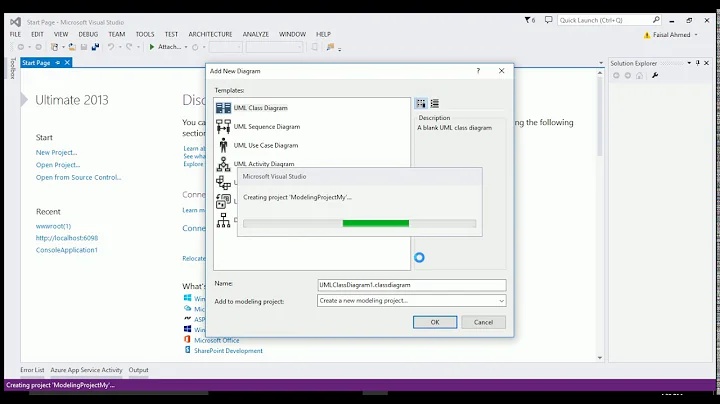Viewport: 720px width, 404px height.
Task: Expand the Add to modeling project dropdown
Action: coord(501,301)
